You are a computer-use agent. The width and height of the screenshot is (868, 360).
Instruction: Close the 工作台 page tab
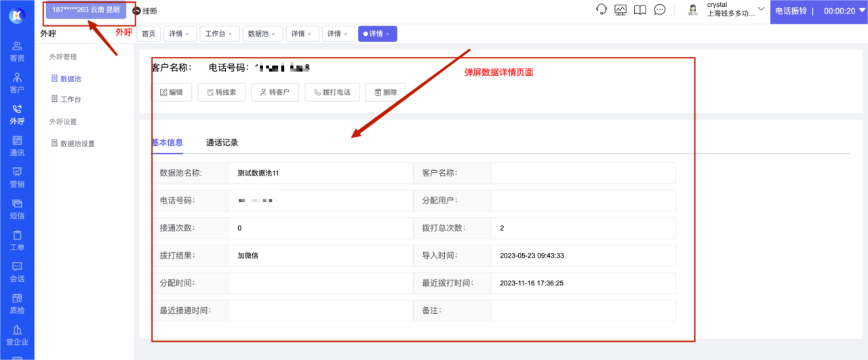click(231, 34)
